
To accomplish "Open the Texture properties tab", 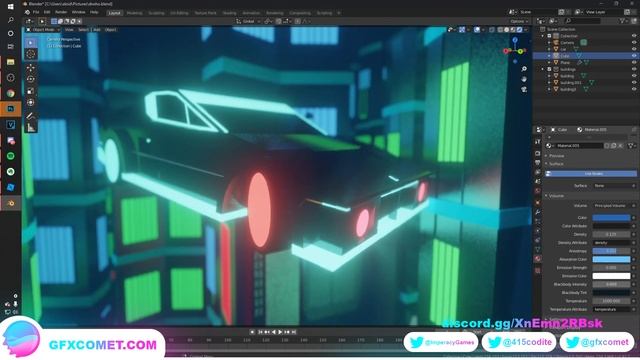I will coord(538,270).
